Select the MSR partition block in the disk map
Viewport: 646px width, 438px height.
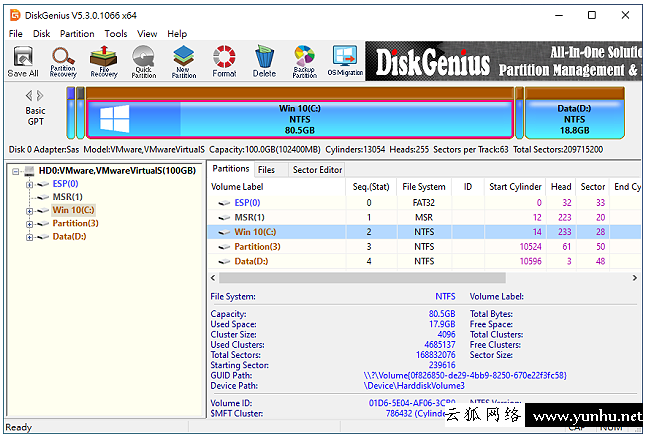pyautogui.click(x=81, y=112)
